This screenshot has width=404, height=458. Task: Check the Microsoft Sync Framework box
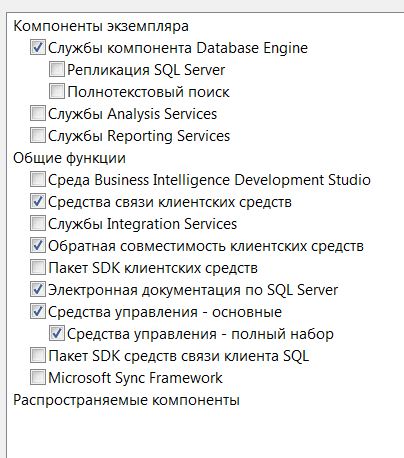38,377
